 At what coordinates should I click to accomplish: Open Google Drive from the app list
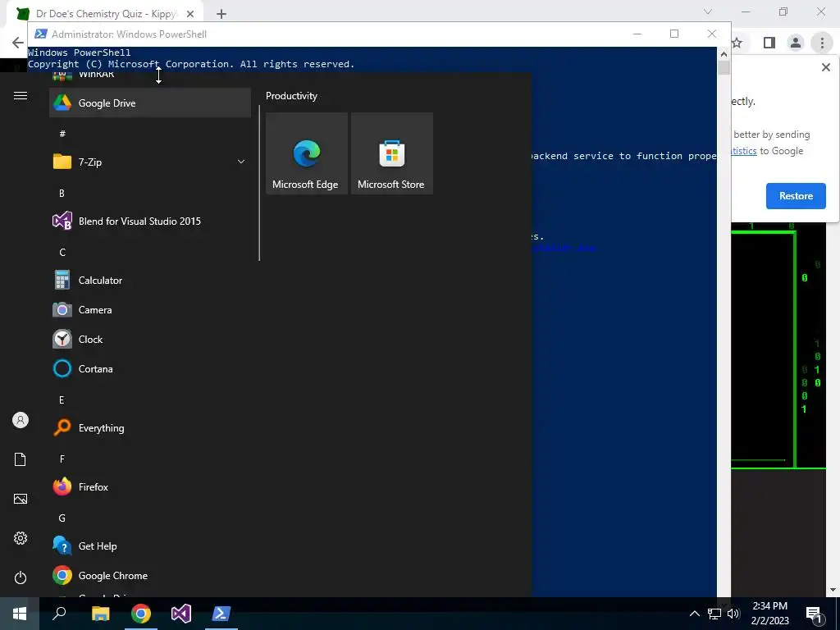pos(150,103)
